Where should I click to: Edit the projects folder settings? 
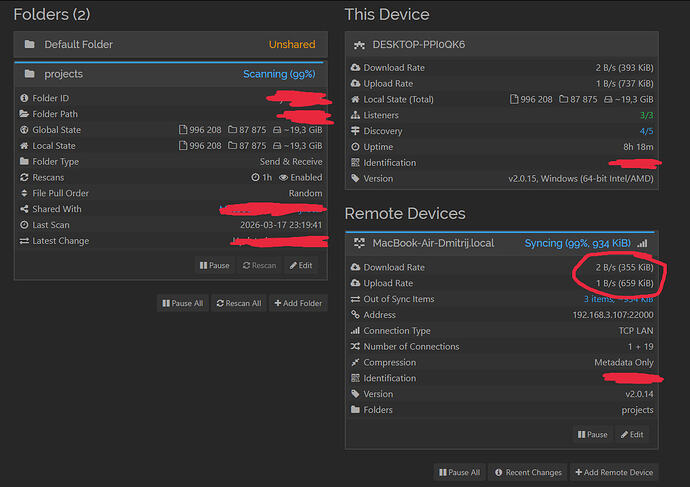tap(301, 265)
